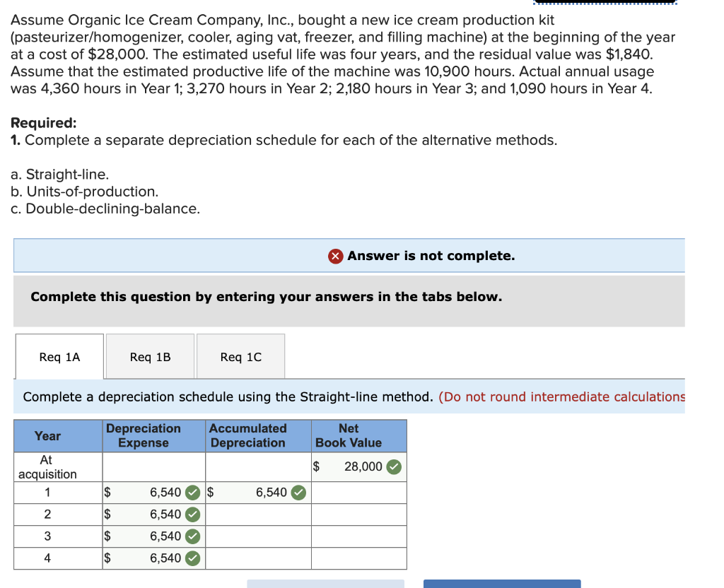Click the dark blue button at the bottom

(x=501, y=585)
